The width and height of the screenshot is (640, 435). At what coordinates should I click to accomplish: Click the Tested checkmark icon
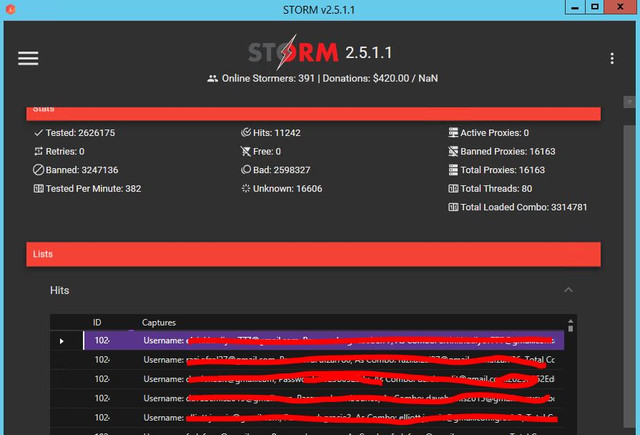point(38,133)
